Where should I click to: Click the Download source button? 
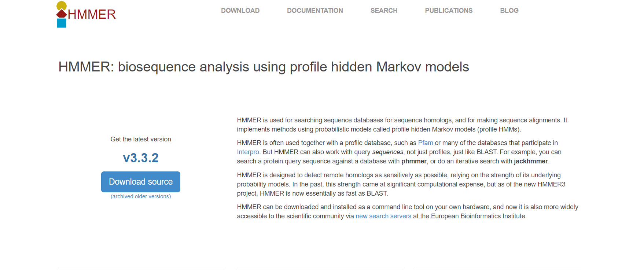click(x=141, y=182)
